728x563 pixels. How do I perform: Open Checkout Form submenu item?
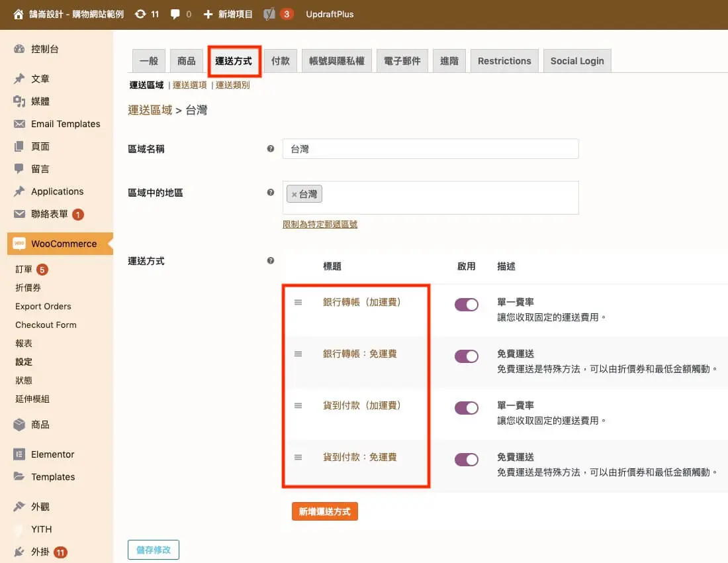click(x=46, y=325)
